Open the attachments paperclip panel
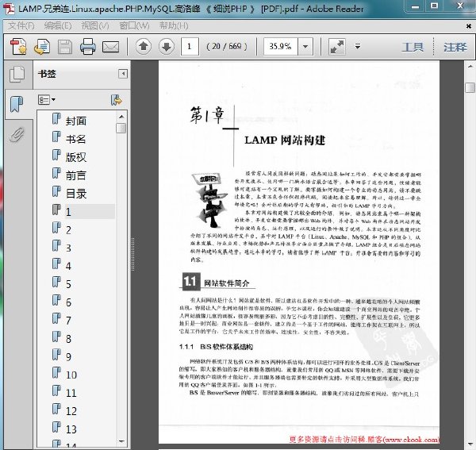Image resolution: width=476 pixels, height=450 pixels. coord(17,134)
